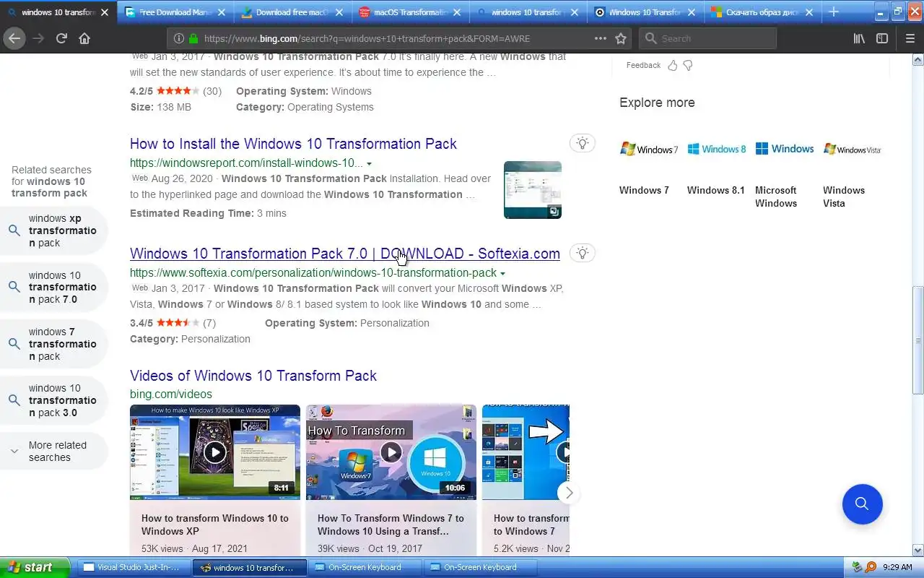Open the first On-Screen Keyboard taskbar item
This screenshot has height=578, width=924.
coord(365,567)
